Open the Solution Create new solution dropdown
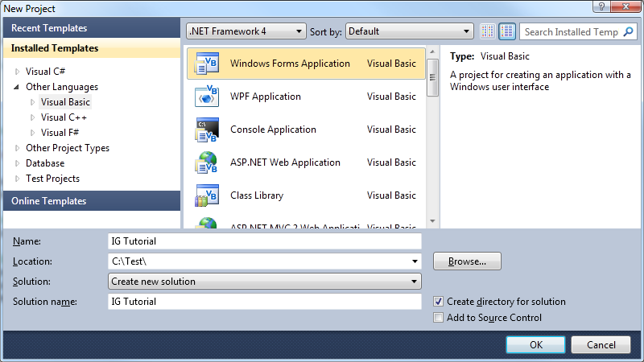This screenshot has width=644, height=362. 265,282
